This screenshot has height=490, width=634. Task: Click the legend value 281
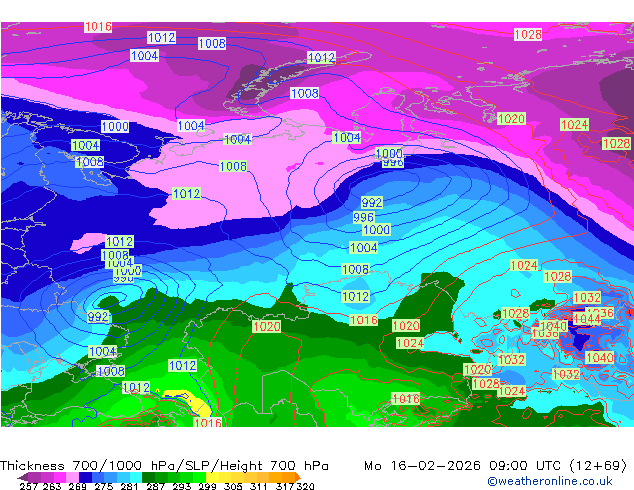pos(129,486)
